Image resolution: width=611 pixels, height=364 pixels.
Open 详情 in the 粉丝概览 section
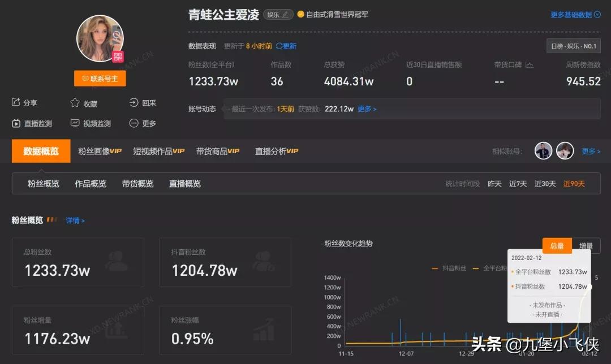click(75, 220)
